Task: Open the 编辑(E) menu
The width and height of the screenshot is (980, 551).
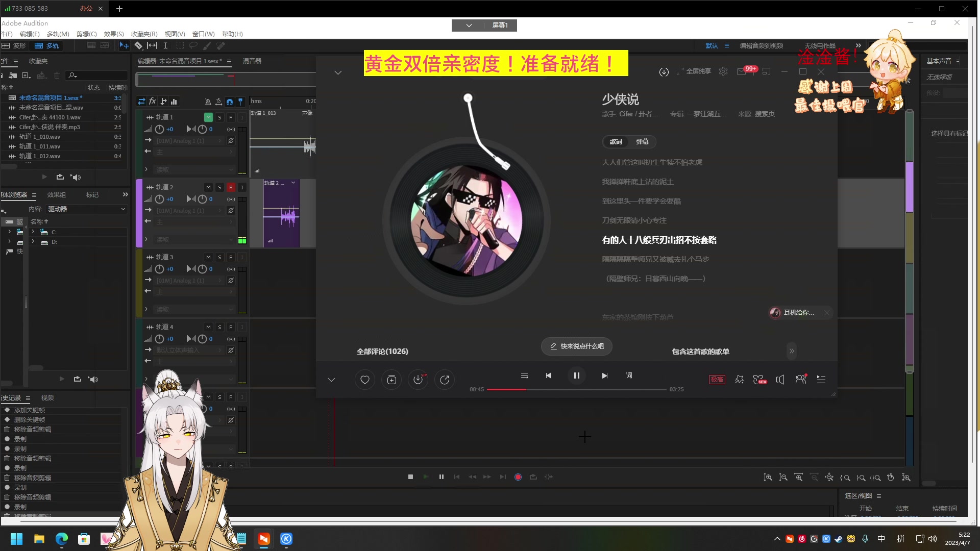Action: tap(30, 34)
